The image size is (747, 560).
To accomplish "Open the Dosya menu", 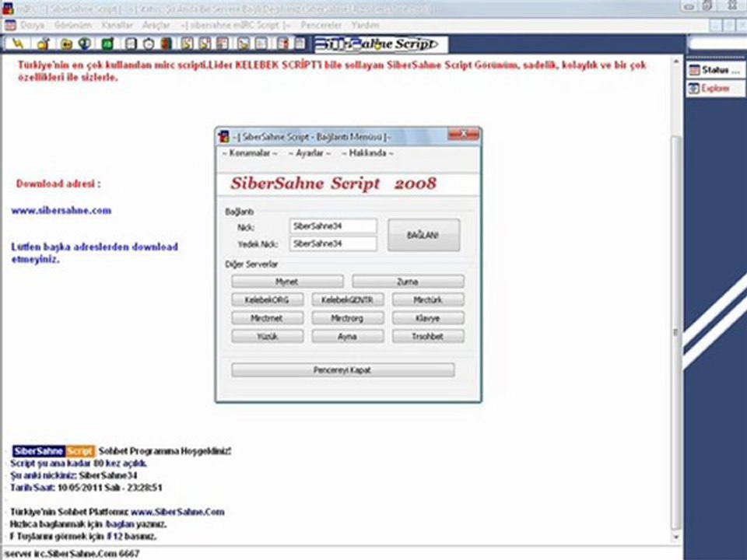I will pos(33,25).
